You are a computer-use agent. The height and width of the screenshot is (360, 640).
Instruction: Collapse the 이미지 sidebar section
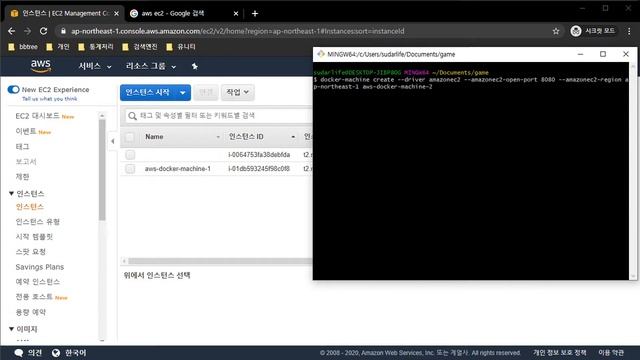11,329
